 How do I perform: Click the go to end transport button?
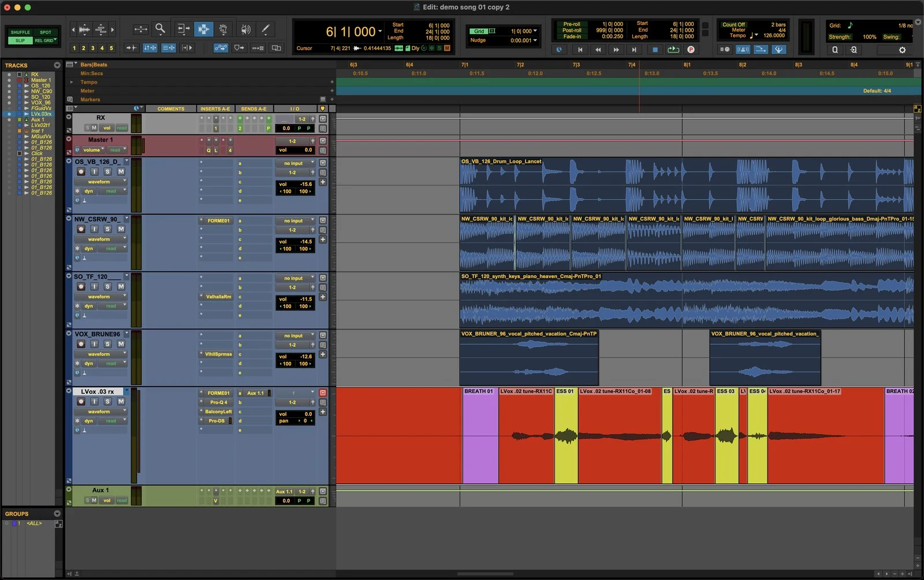click(x=634, y=50)
